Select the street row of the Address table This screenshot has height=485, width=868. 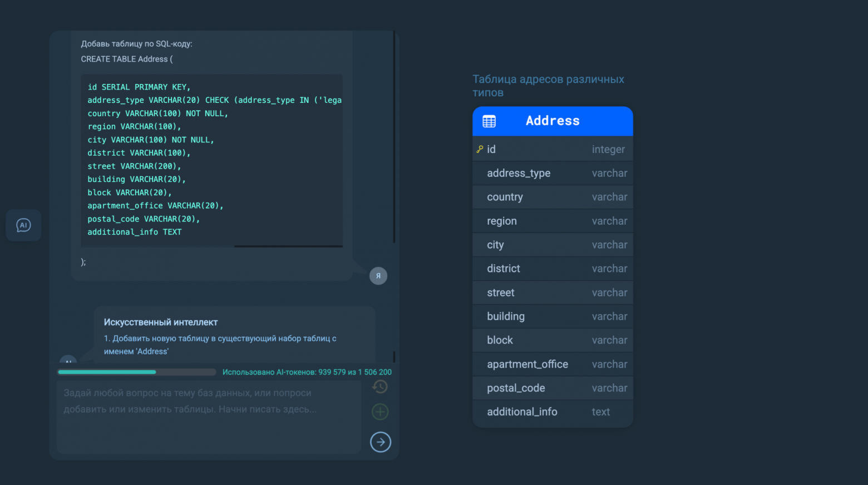(x=553, y=293)
